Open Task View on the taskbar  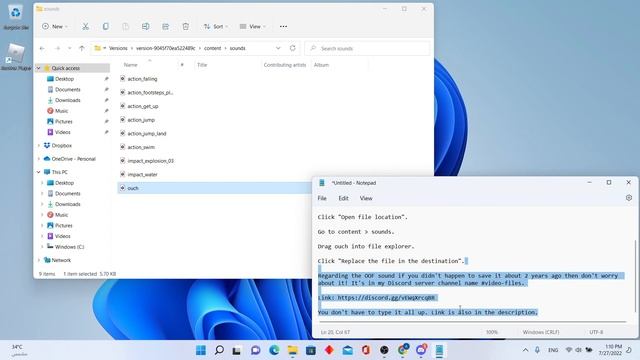(x=237, y=350)
